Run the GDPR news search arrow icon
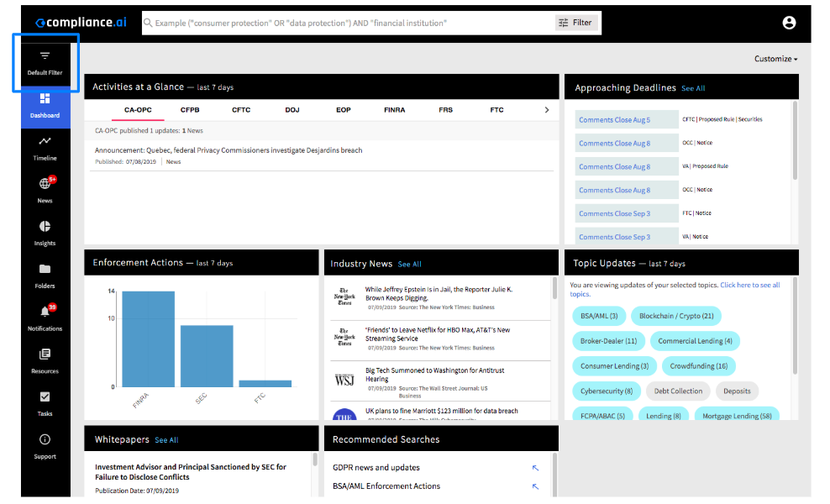The image size is (830, 504). (x=535, y=468)
